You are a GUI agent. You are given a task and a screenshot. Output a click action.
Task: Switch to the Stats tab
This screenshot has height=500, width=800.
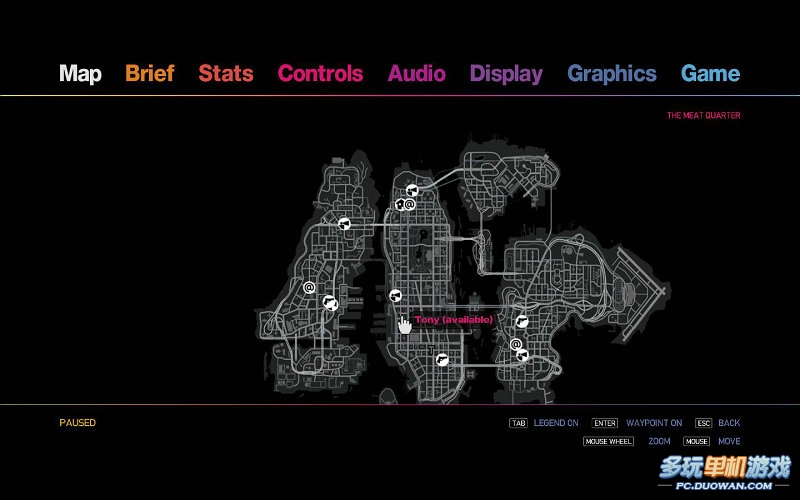click(226, 73)
